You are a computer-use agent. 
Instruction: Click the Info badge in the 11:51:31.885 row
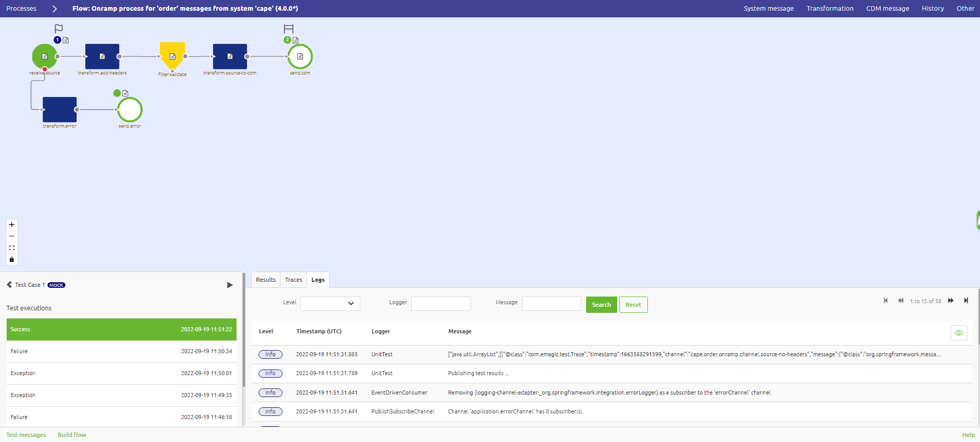(270, 354)
